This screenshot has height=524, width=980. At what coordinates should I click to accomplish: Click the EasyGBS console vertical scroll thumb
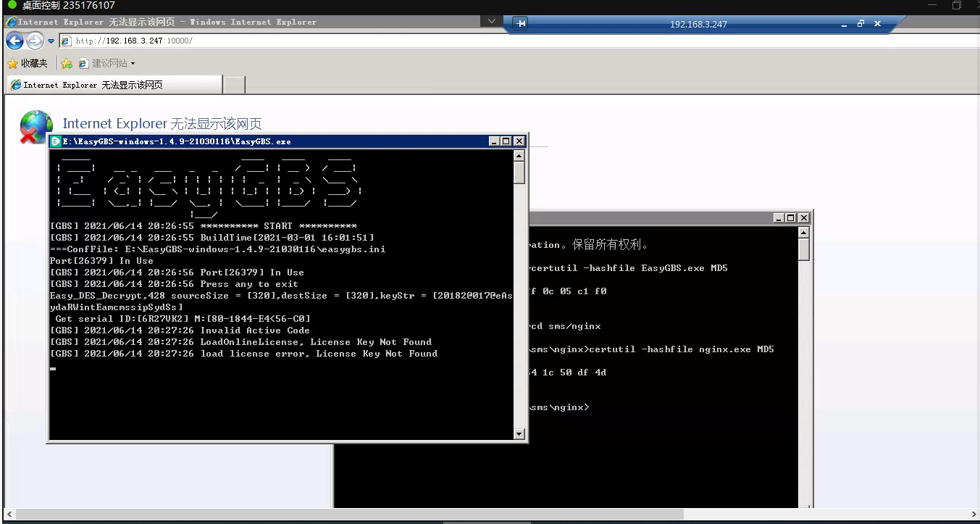coord(519,172)
